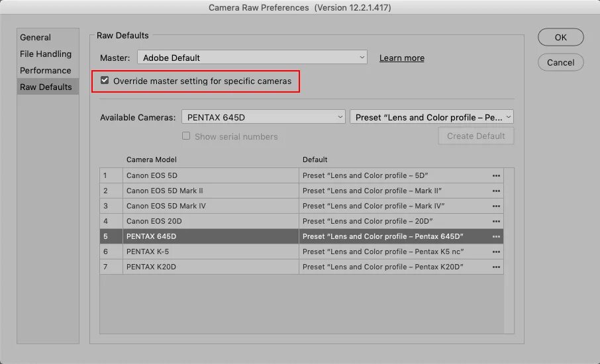Image resolution: width=600 pixels, height=364 pixels.
Task: Expand the Available Cameras dropdown
Action: [264, 117]
